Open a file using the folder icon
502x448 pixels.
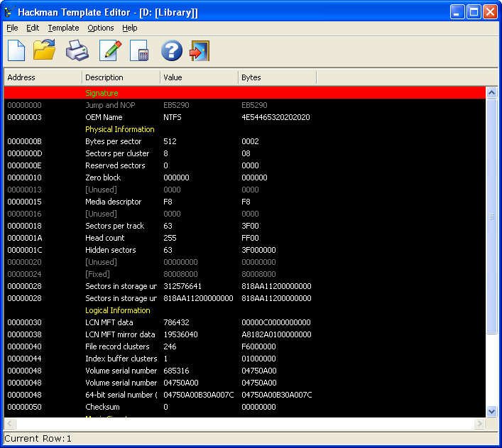pyautogui.click(x=45, y=50)
